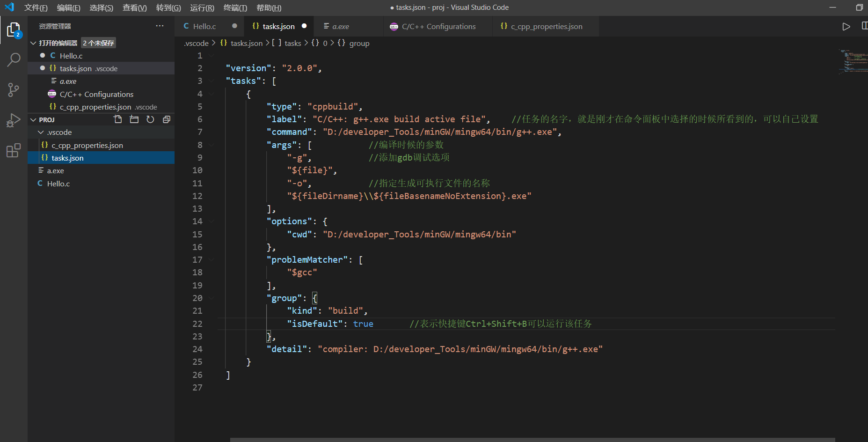
Task: Click New Folder icon in PROJ header
Action: coord(134,119)
